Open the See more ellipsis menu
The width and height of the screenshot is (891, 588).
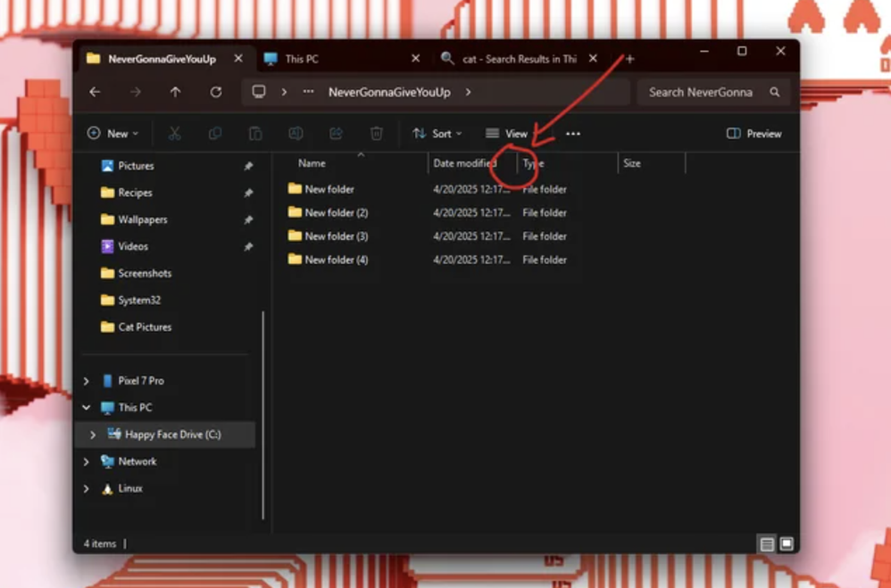(573, 134)
